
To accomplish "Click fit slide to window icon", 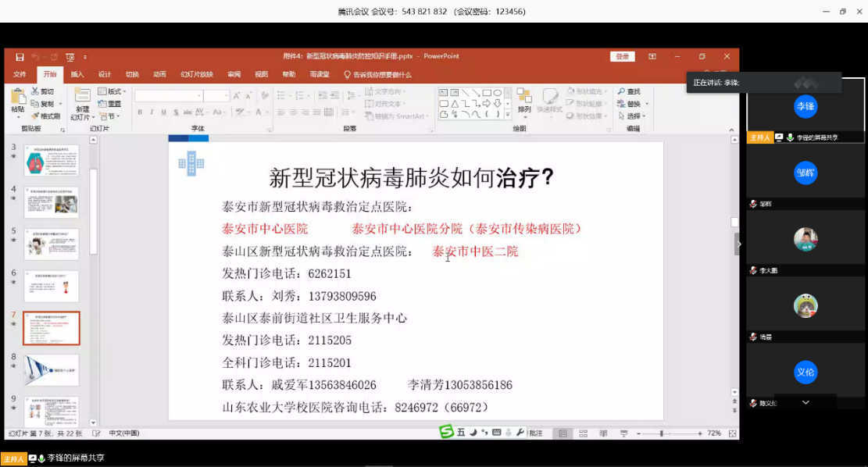I will pyautogui.click(x=732, y=433).
